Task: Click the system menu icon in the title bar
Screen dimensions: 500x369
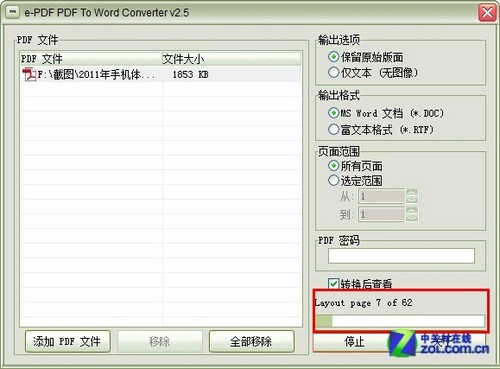Action: pos(13,12)
